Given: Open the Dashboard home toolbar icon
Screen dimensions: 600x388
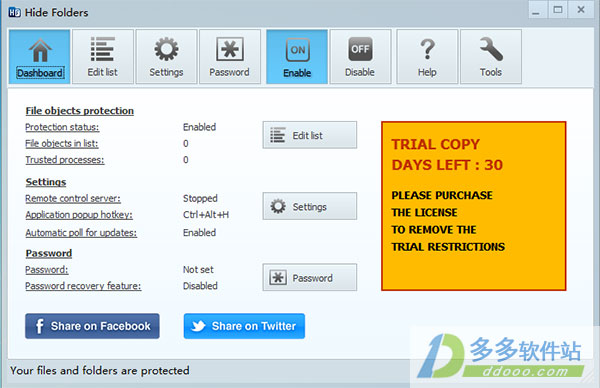Looking at the screenshot, I should click(40, 57).
